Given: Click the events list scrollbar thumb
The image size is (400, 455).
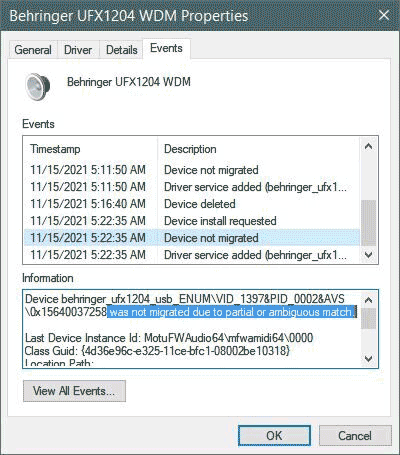Looking at the screenshot, I should [x=368, y=223].
